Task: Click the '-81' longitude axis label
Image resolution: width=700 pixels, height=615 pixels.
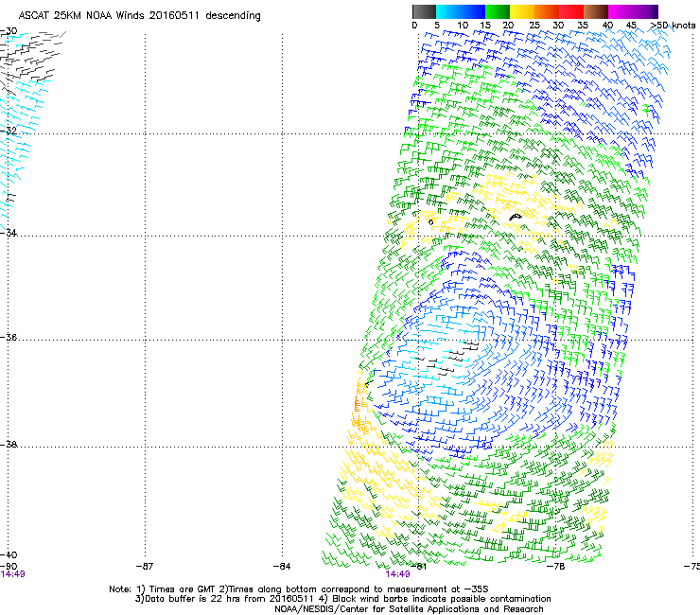Action: click(419, 566)
